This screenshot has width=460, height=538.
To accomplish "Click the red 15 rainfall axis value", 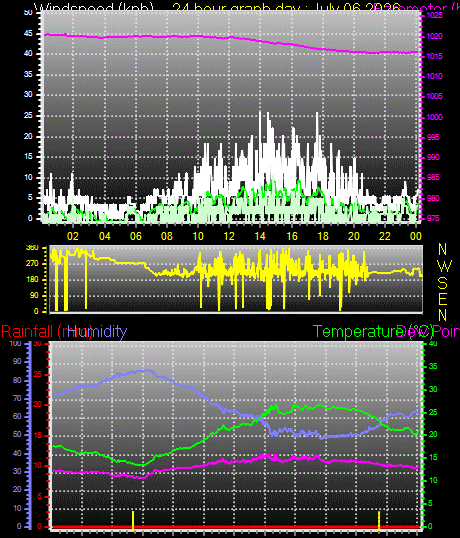I will pyautogui.click(x=38, y=436).
